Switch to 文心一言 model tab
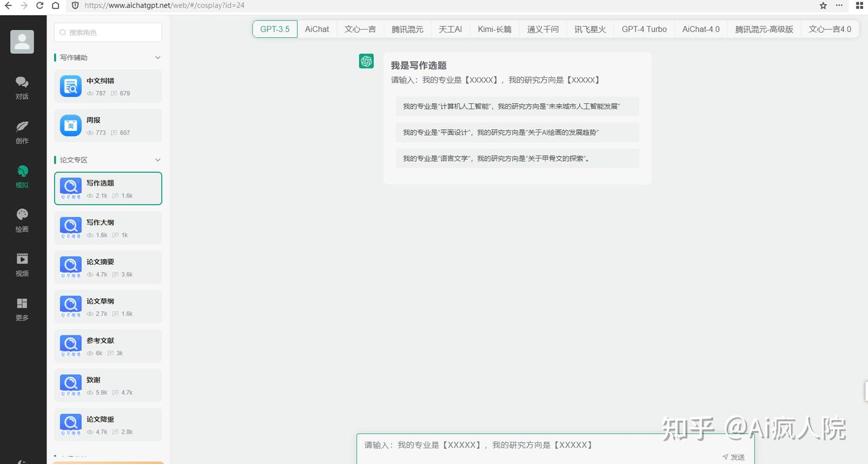Image resolution: width=868 pixels, height=464 pixels. (x=360, y=29)
